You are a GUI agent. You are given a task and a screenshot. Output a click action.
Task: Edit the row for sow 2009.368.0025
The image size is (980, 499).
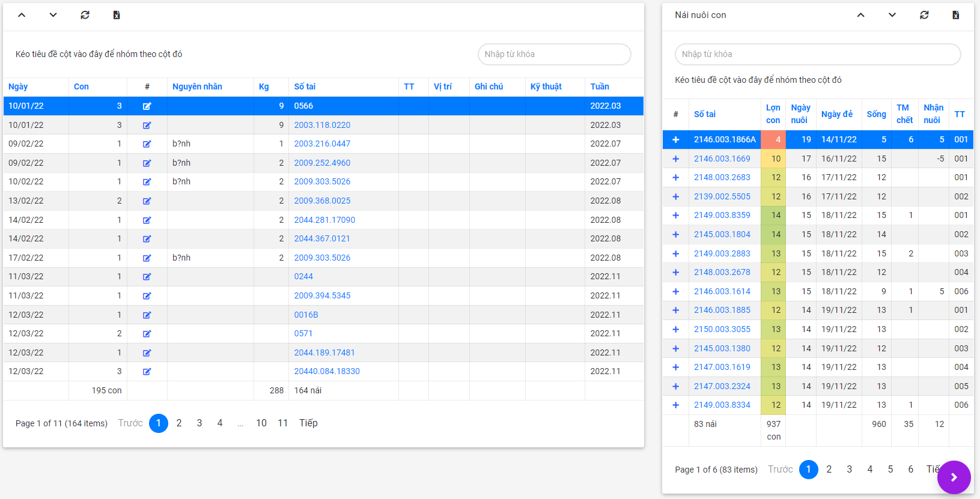[x=147, y=201]
